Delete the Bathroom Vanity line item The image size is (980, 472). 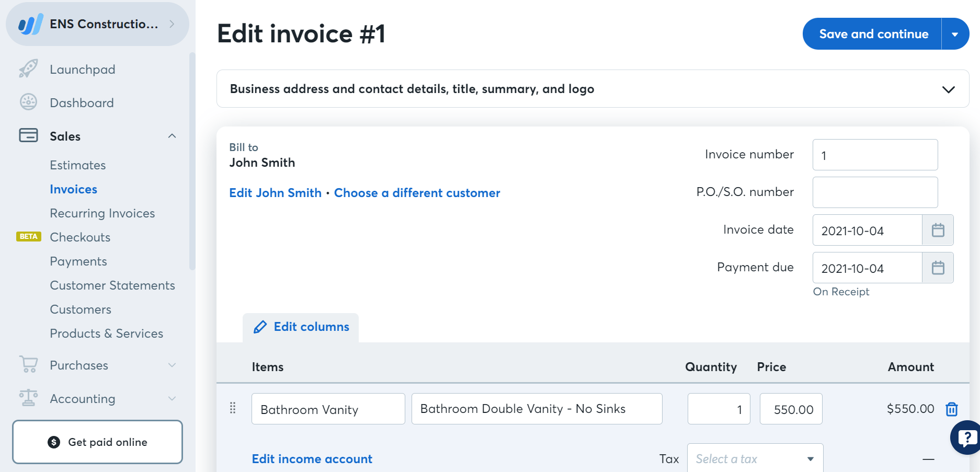coord(952,409)
